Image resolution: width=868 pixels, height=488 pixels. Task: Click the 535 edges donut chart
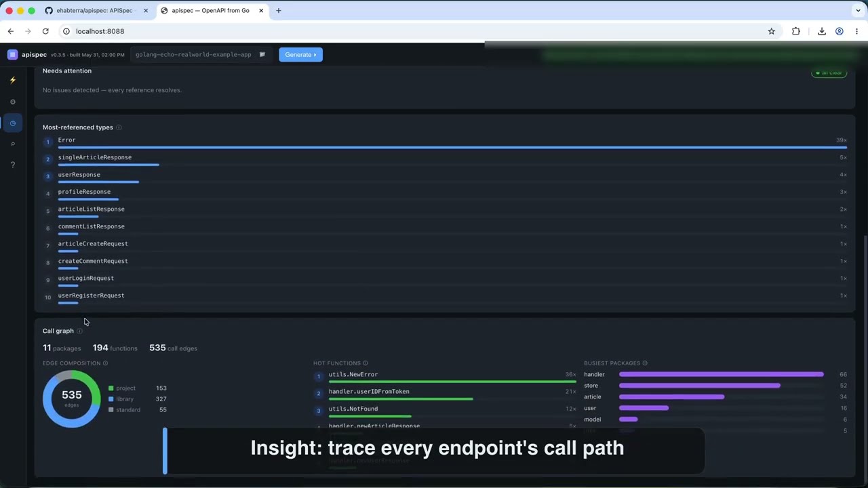(71, 399)
